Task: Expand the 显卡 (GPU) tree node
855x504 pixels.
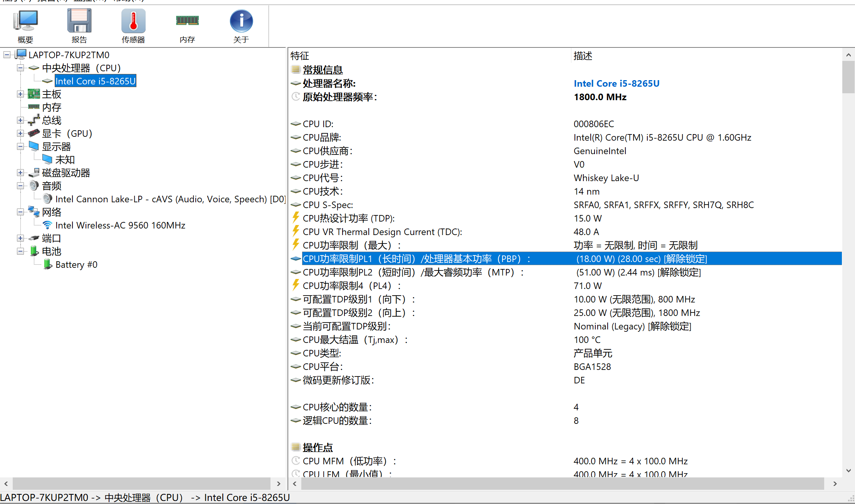Action: (x=20, y=134)
